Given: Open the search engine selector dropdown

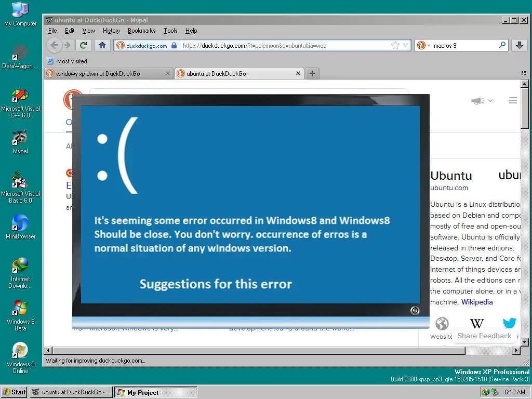Looking at the screenshot, I should pyautogui.click(x=423, y=45).
